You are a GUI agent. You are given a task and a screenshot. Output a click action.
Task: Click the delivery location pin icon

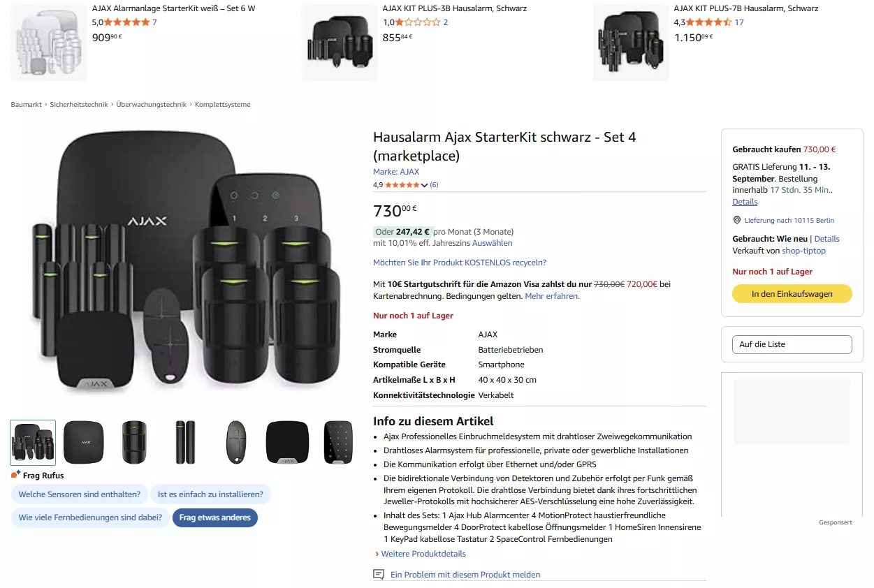(x=736, y=220)
